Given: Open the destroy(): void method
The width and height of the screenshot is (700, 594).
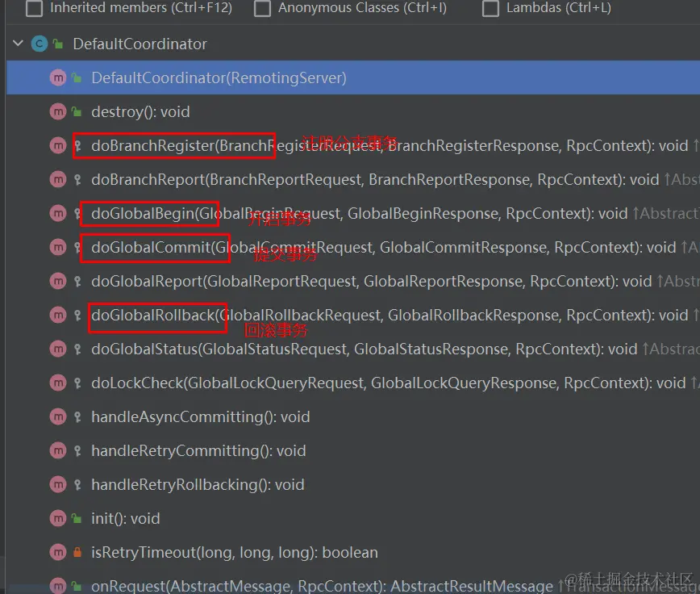Looking at the screenshot, I should (x=140, y=111).
